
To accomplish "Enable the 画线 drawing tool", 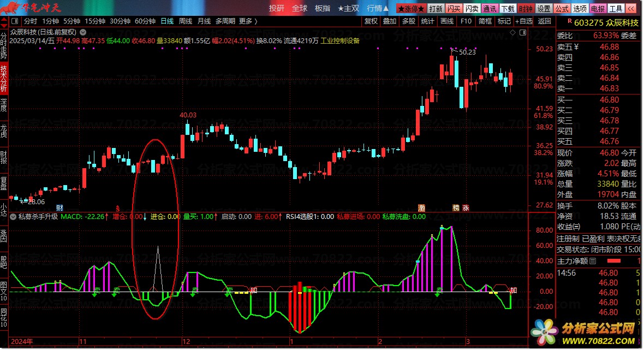I will coord(447,21).
